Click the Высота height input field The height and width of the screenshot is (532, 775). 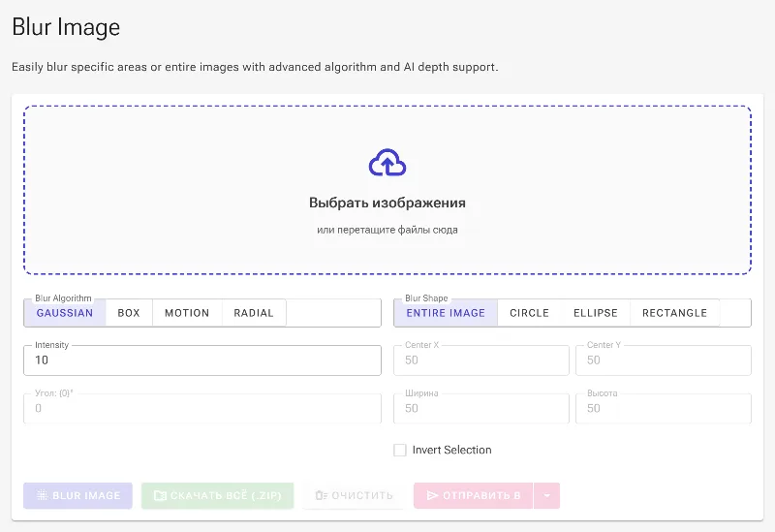tap(664, 408)
